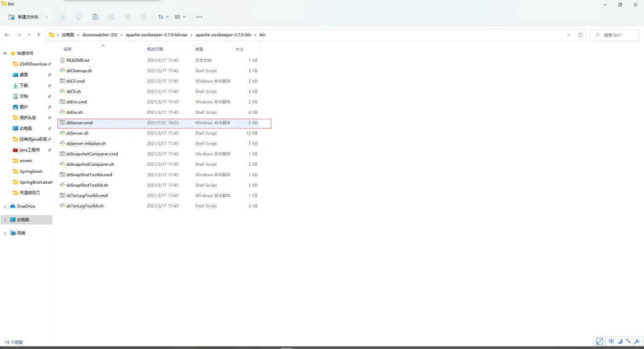Expand the OneDrive tree node
The height and width of the screenshot is (349, 644).
(5, 206)
